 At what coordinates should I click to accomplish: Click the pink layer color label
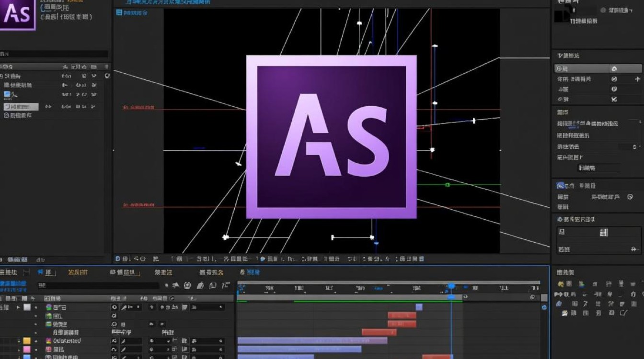click(x=27, y=350)
